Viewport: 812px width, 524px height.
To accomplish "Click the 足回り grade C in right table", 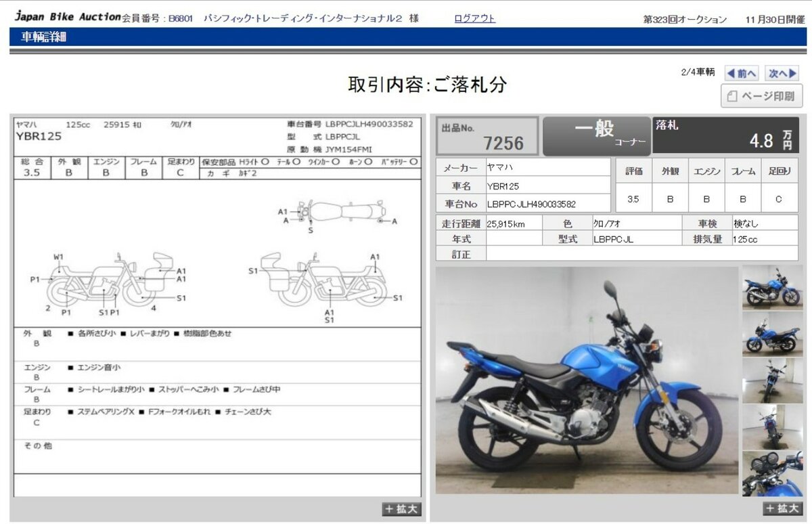I will click(780, 199).
